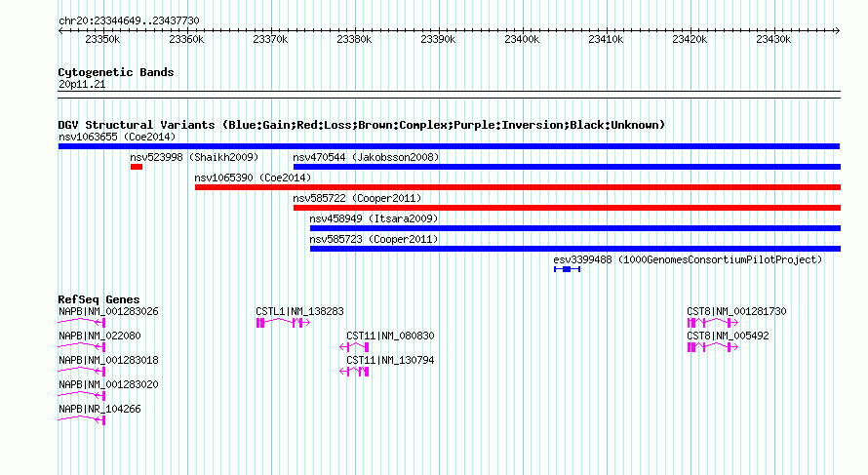
Task: Select the CST11|NM_130794 gene model glyph
Action: pos(354,371)
